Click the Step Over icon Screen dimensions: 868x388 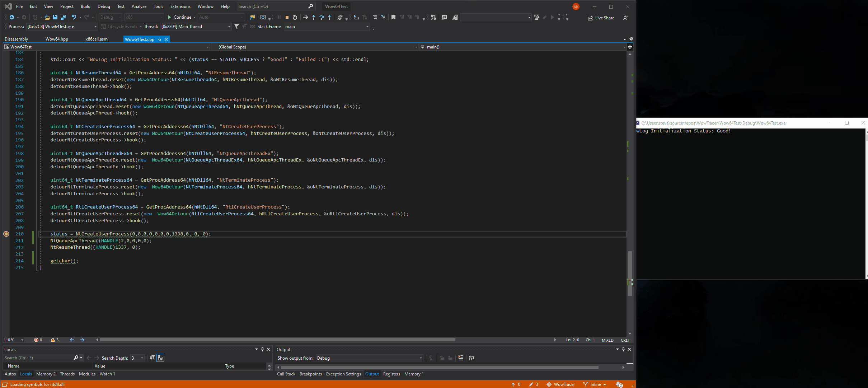[322, 17]
